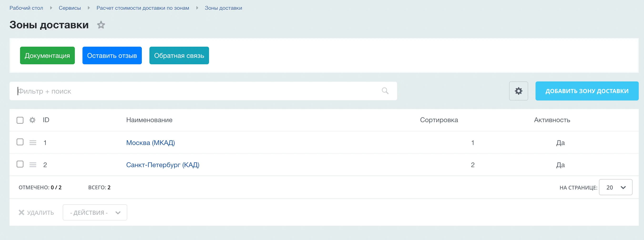Select all rows with header checkbox

[x=20, y=120]
